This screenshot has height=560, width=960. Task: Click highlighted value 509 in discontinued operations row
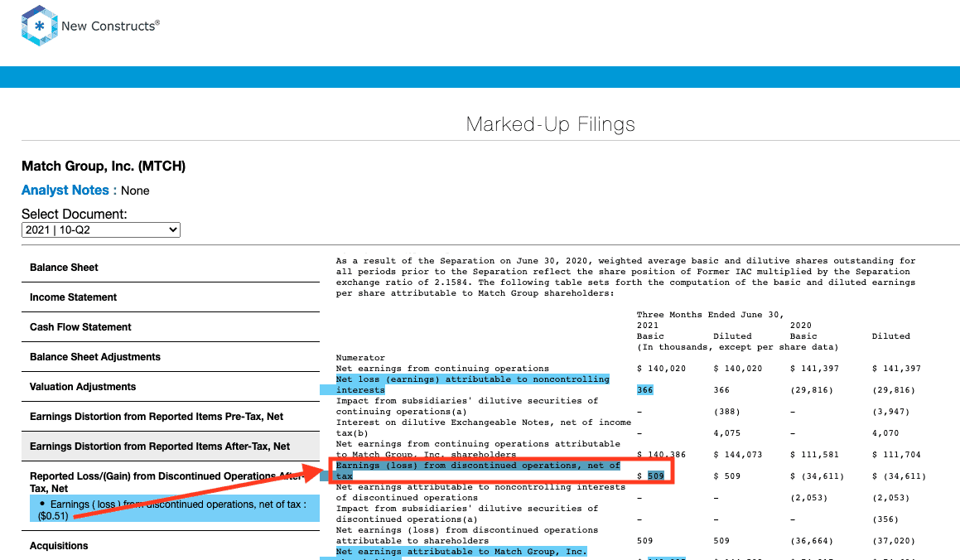pyautogui.click(x=656, y=476)
